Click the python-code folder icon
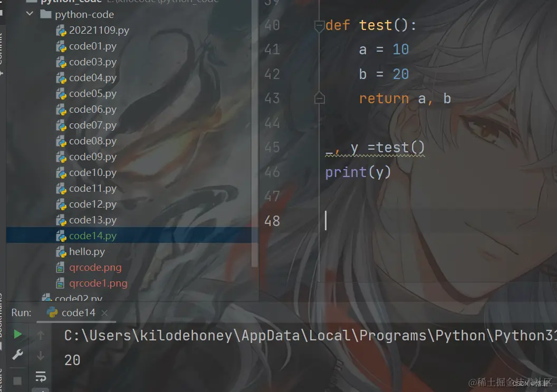The width and height of the screenshot is (557, 392). [x=46, y=14]
